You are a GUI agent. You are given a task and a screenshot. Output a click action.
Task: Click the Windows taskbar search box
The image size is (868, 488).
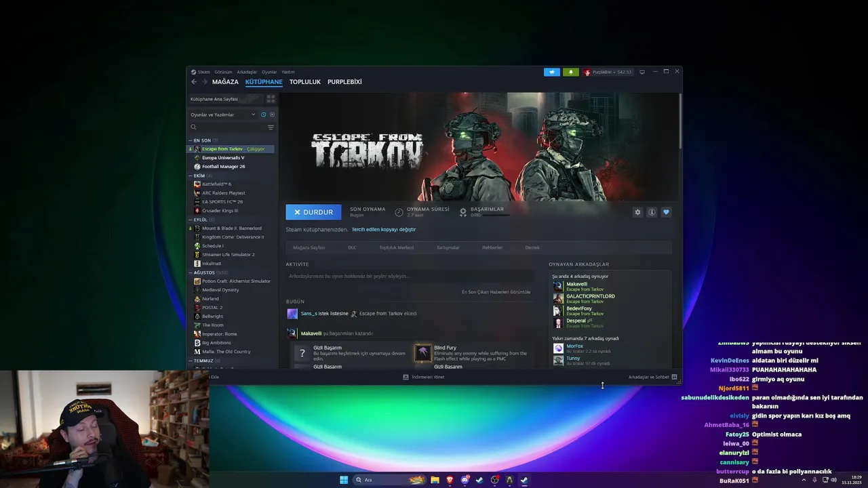(x=390, y=480)
